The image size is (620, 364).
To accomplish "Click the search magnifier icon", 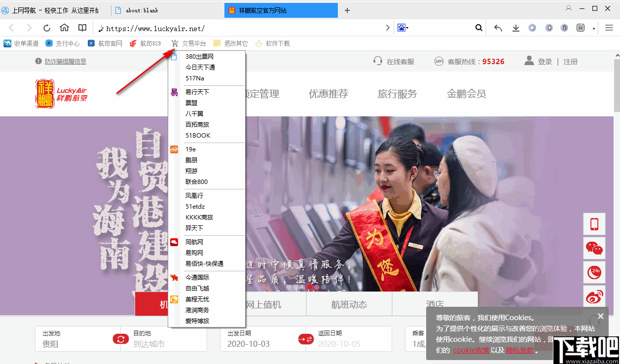I will 478,28.
